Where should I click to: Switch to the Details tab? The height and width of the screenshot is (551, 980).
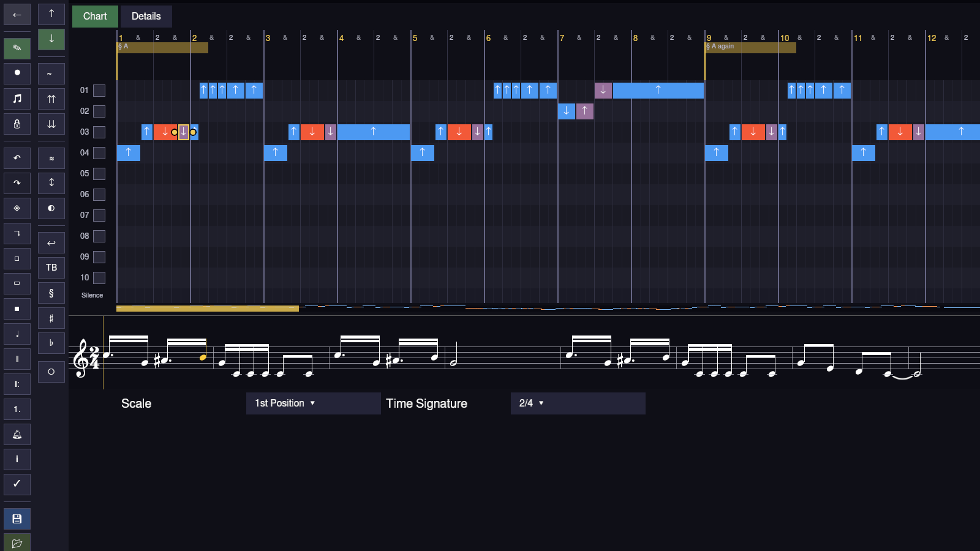(146, 17)
